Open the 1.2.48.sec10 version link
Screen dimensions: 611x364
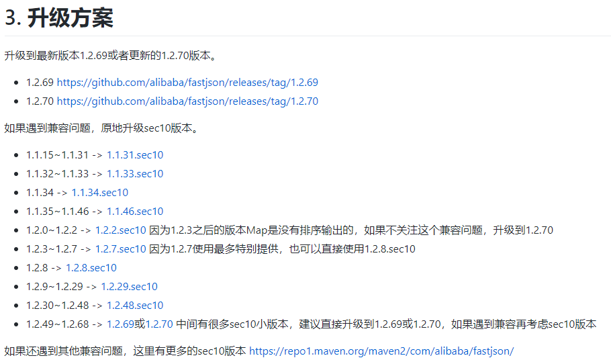135,305
